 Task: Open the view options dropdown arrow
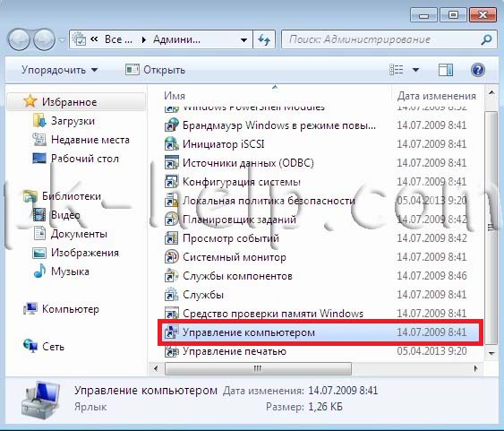415,70
